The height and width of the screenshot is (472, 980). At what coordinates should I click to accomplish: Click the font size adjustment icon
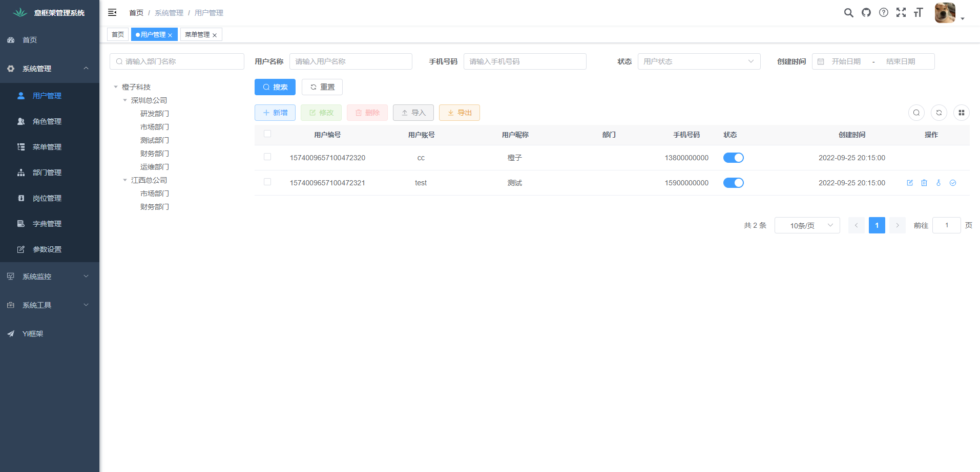[x=918, y=12]
